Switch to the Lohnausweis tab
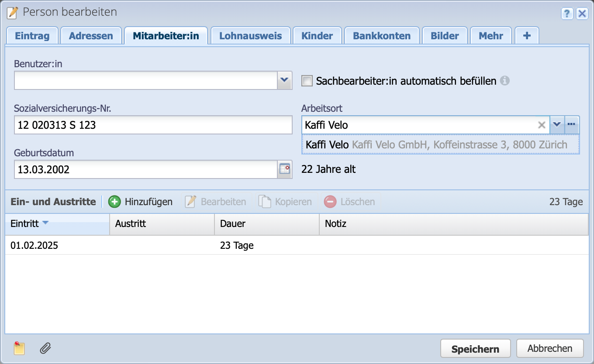Image resolution: width=594 pixels, height=364 pixels. pyautogui.click(x=250, y=35)
